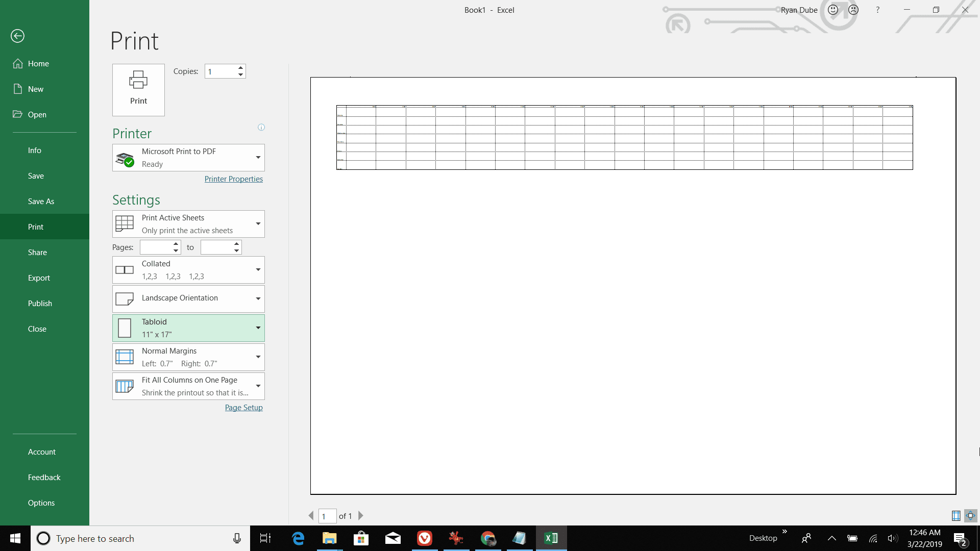This screenshot has width=980, height=551.
Task: Click the Excel taskbar icon
Action: tap(553, 538)
